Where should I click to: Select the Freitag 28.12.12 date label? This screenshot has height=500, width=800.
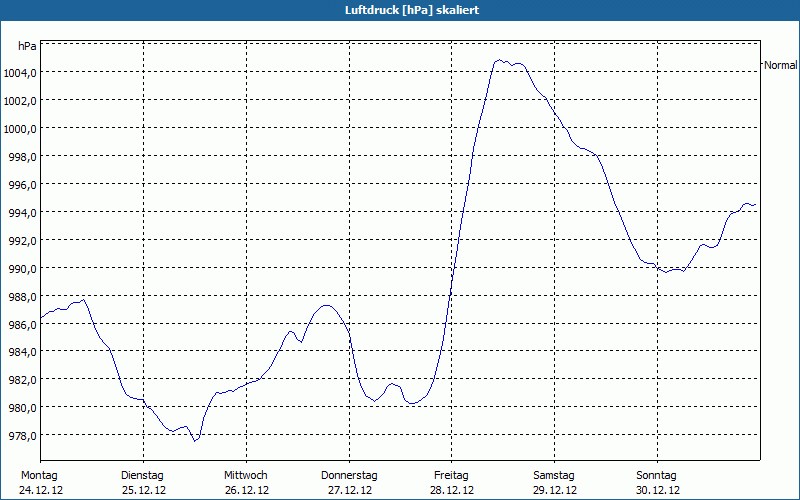[452, 483]
